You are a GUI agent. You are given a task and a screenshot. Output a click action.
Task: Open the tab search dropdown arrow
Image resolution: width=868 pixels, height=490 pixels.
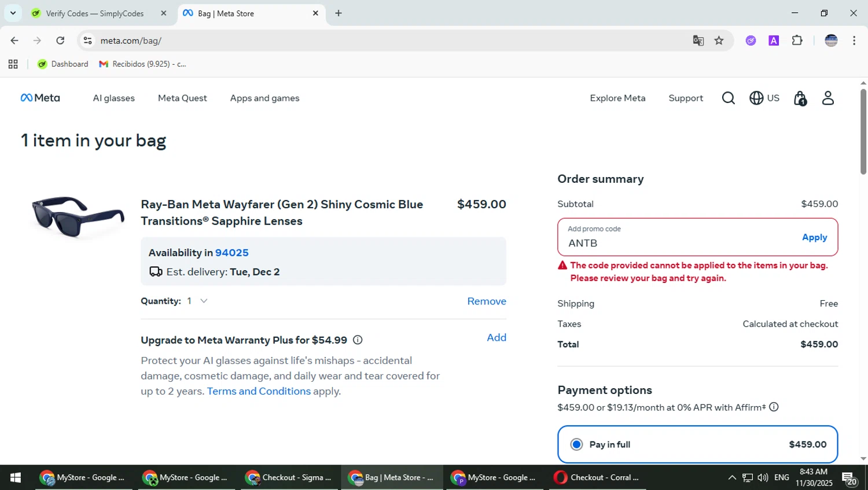pos(13,13)
